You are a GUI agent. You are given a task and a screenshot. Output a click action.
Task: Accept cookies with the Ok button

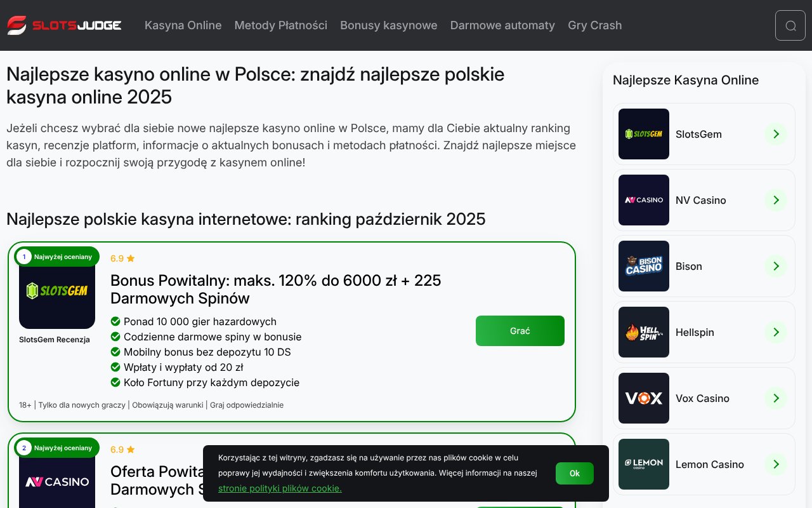pyautogui.click(x=574, y=473)
